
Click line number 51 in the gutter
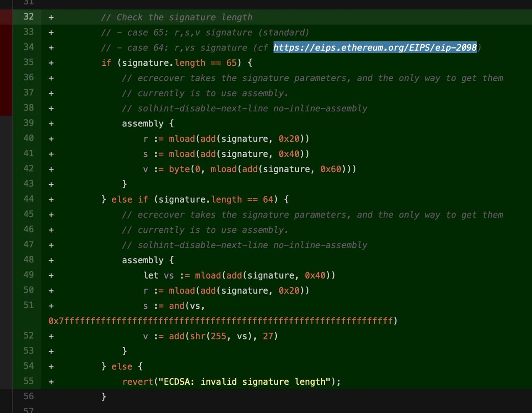[29, 306]
